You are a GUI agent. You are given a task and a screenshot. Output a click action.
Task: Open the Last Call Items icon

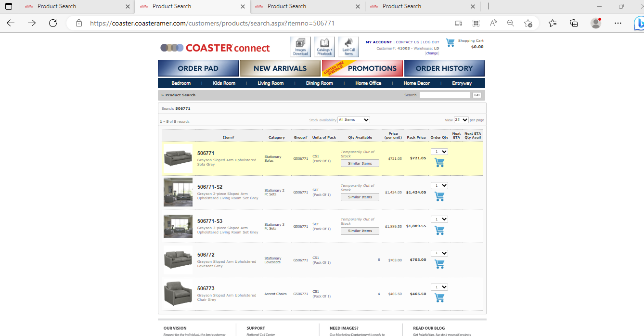[348, 47]
